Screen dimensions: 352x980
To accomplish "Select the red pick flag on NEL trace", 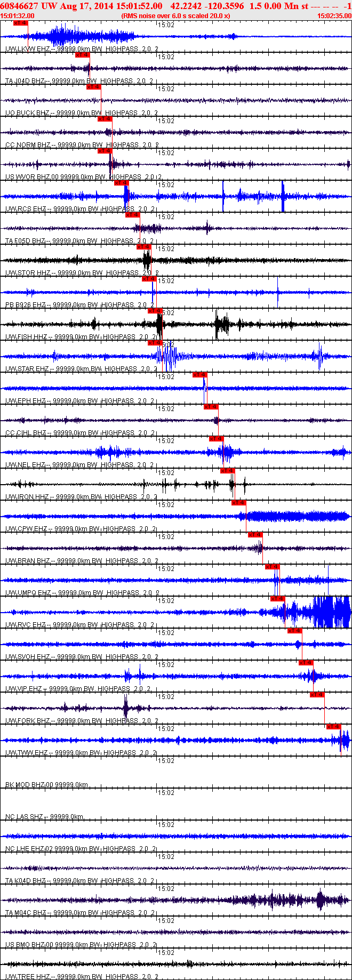I will coord(217,439).
